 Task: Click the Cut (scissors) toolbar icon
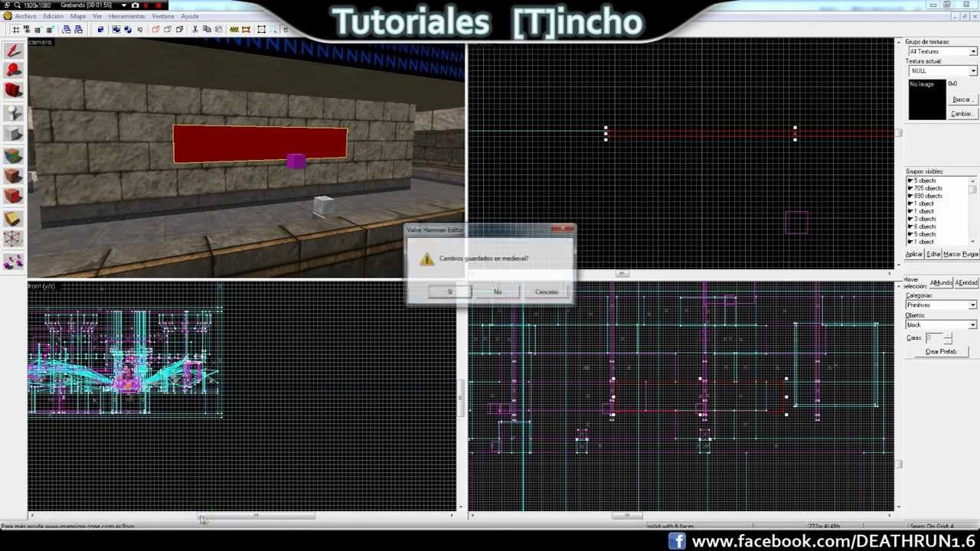click(195, 30)
